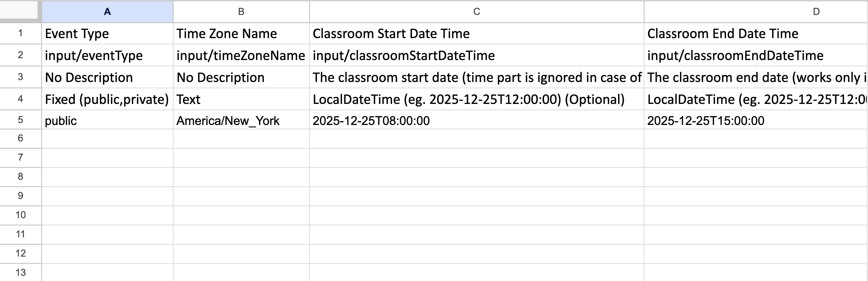Select the 'public' cell in row 5
The height and width of the screenshot is (281, 868).
(x=107, y=121)
